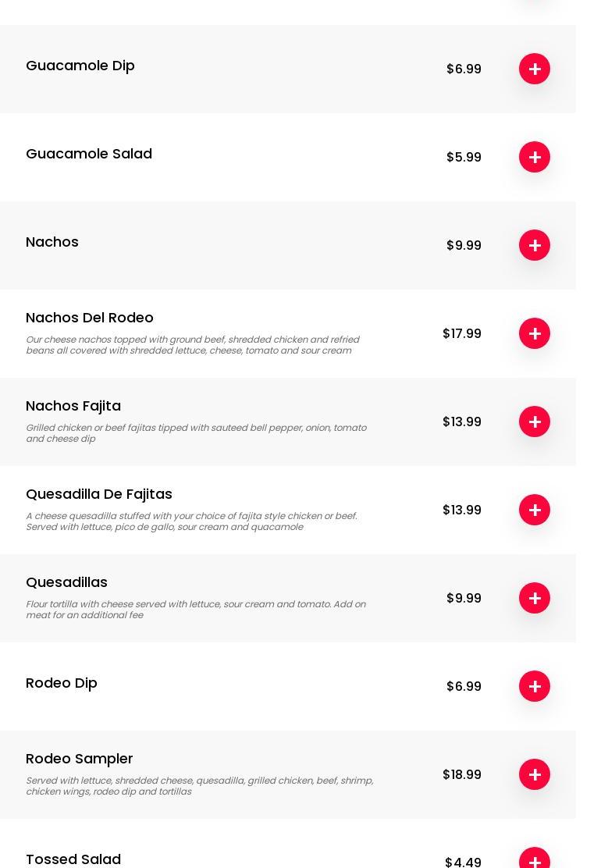This screenshot has height=868, width=601.
Task: Add Rodeo Sampler with the plus icon
Action: tap(535, 774)
